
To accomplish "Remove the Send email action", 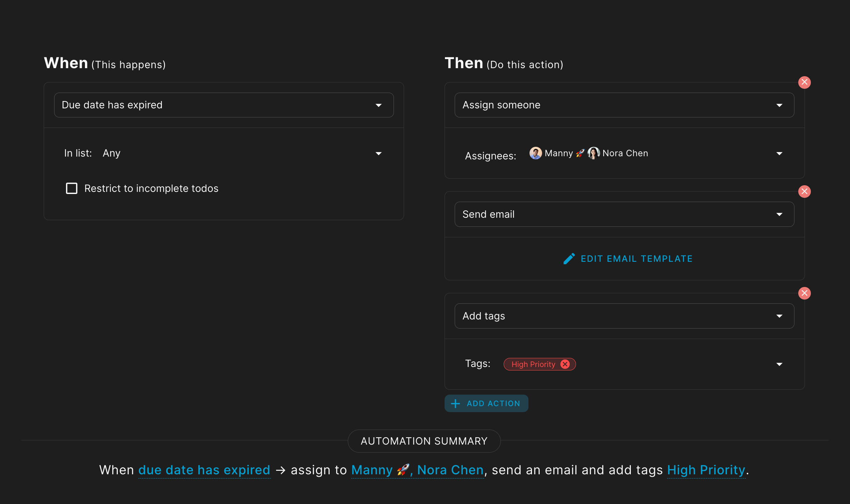I will click(x=804, y=192).
